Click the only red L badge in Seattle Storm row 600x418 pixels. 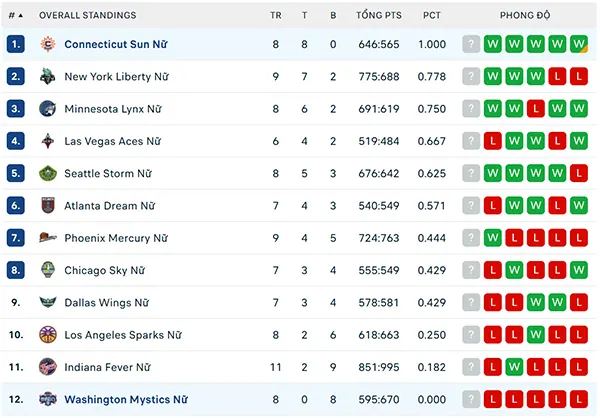(x=579, y=173)
